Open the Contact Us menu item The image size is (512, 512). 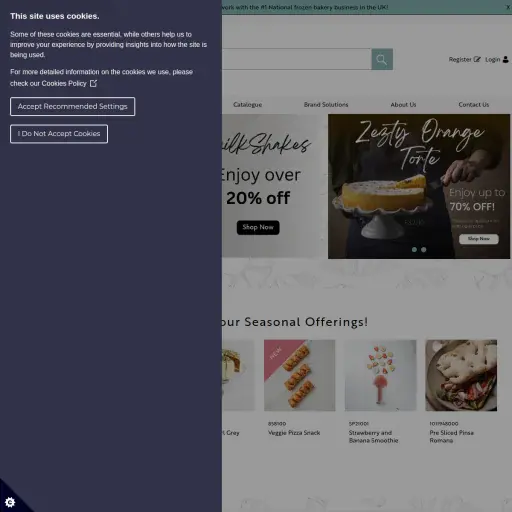473,105
